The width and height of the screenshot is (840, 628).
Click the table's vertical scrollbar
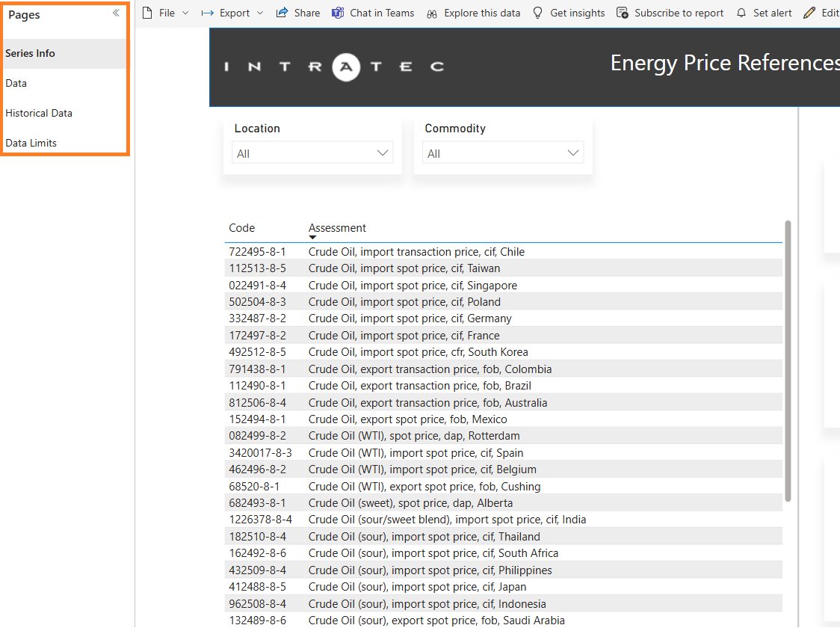tap(788, 359)
